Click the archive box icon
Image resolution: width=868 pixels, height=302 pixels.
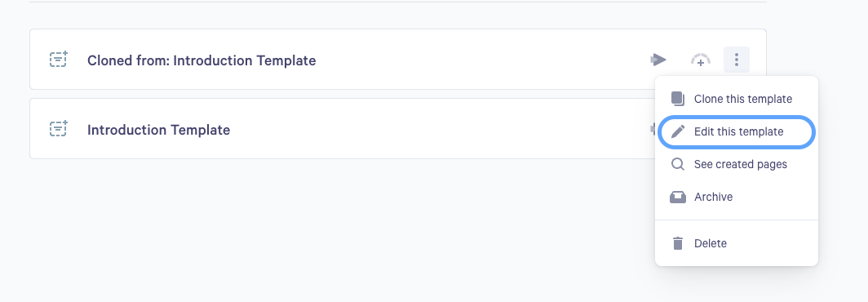[x=678, y=197]
